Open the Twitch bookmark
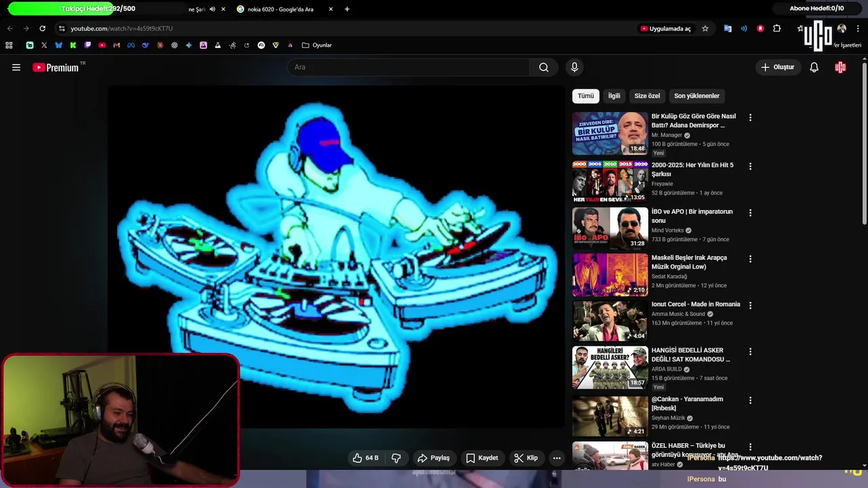This screenshot has width=868, height=488. pos(87,45)
